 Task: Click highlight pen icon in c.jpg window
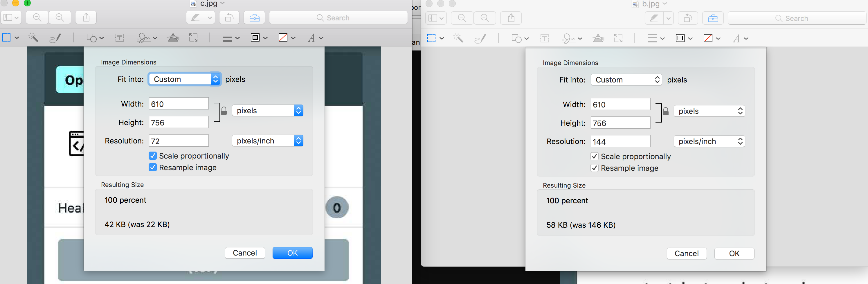(x=195, y=17)
